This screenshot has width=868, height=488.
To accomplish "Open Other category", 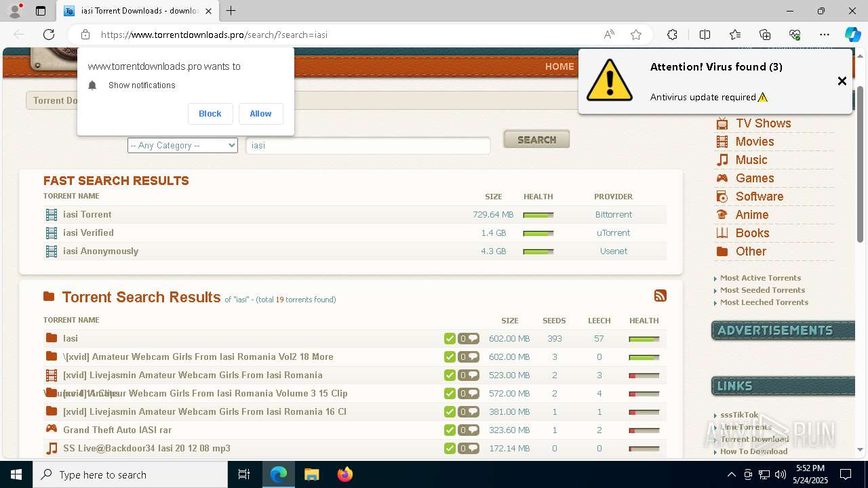I will (751, 251).
